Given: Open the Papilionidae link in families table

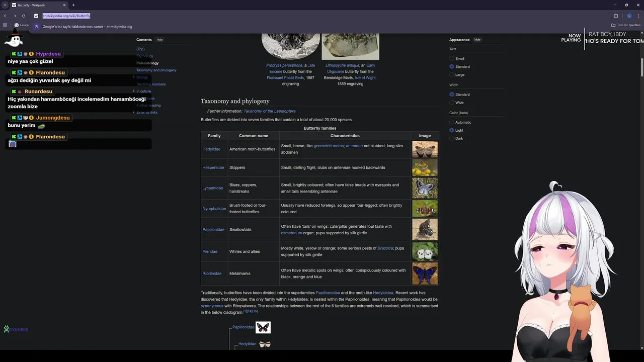Looking at the screenshot, I should 214,229.
